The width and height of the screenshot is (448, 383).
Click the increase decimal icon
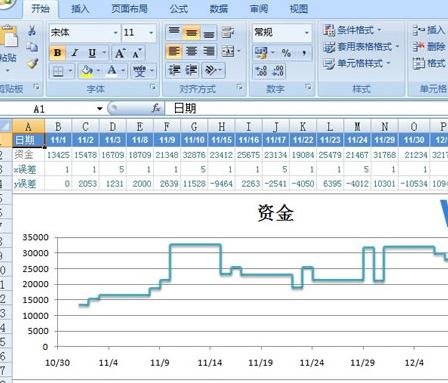pyautogui.click(x=261, y=71)
